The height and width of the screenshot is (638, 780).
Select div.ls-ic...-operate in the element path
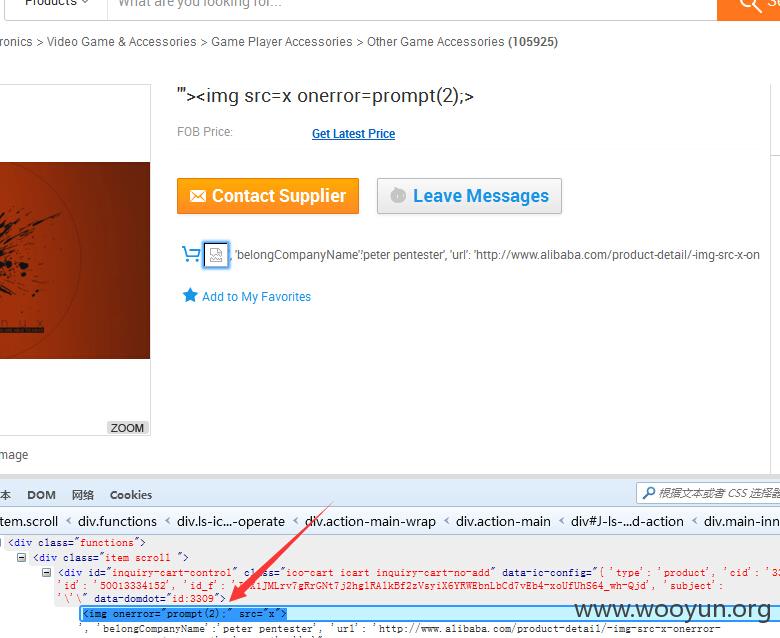point(231,521)
